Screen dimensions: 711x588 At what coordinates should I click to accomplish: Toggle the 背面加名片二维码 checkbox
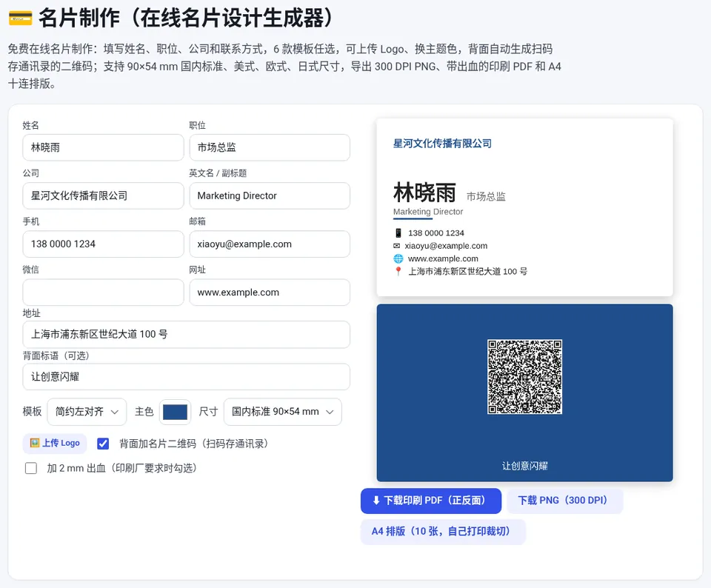[103, 444]
